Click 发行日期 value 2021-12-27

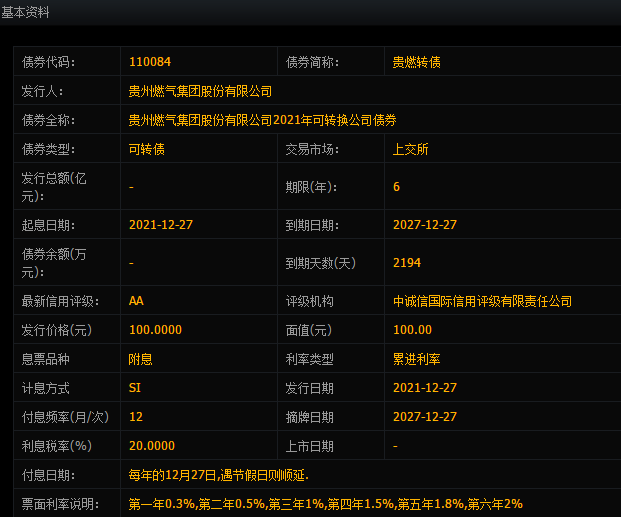425,387
